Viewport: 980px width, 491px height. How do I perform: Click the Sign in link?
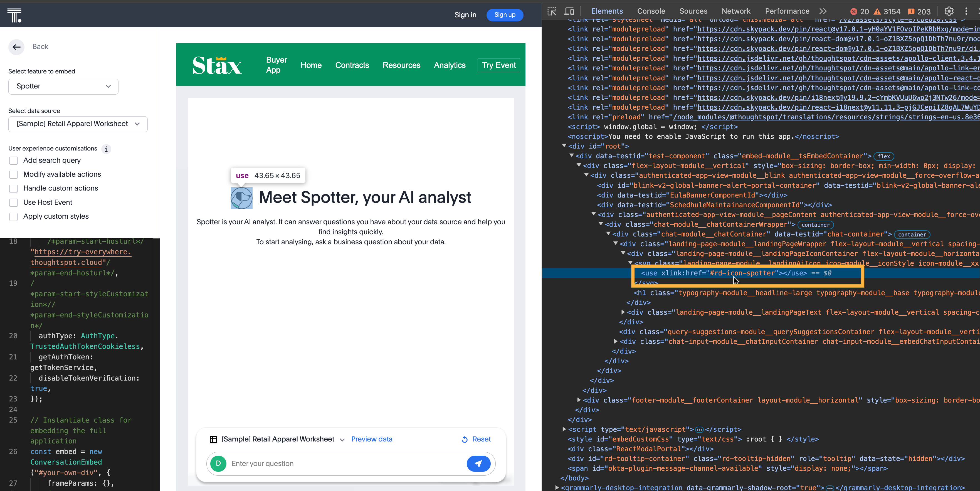click(x=465, y=15)
